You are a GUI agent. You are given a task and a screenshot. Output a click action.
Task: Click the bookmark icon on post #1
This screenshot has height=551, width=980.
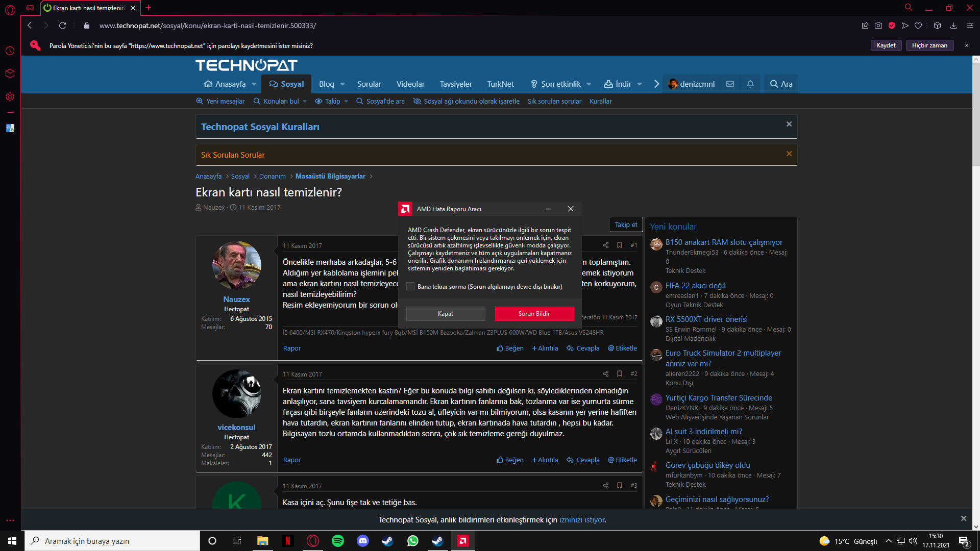pos(619,245)
